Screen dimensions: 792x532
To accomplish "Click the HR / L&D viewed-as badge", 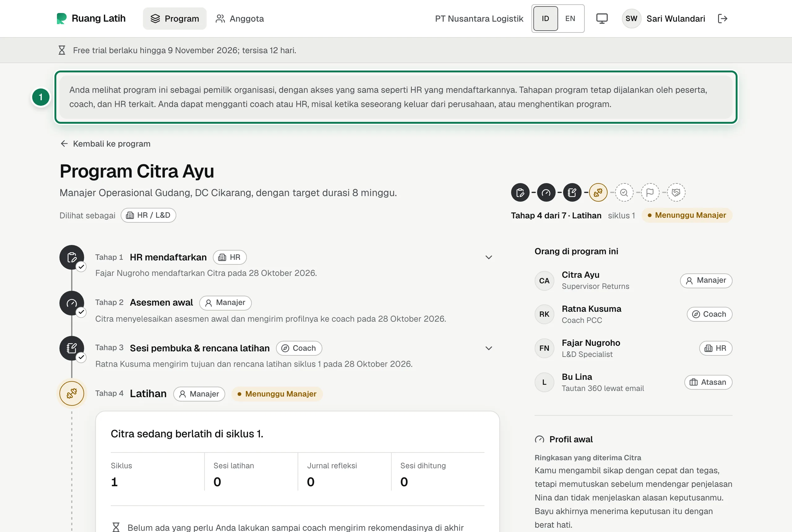I will 148,215.
